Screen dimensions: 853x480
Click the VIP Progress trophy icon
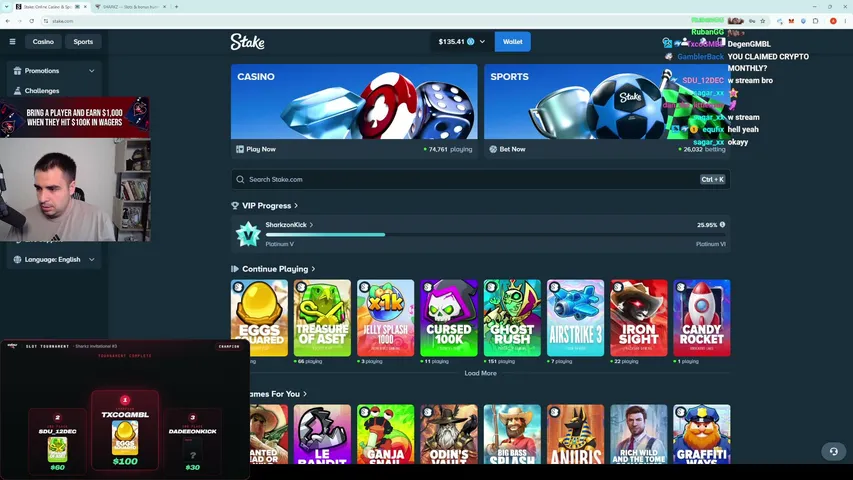point(235,206)
